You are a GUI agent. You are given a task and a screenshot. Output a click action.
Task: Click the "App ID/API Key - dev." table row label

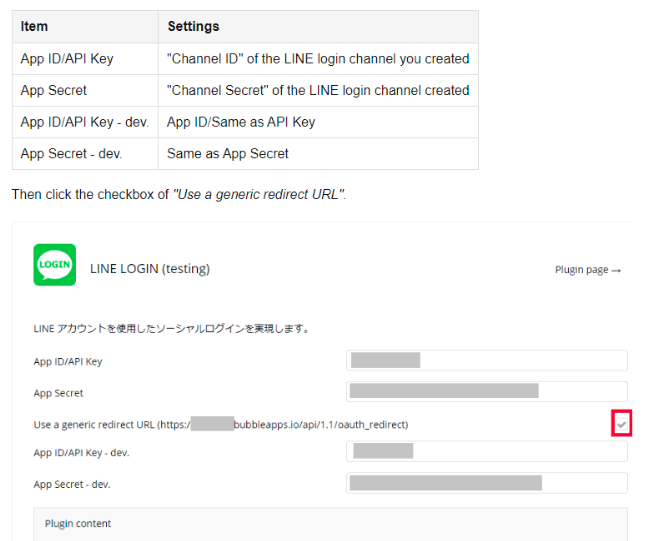(x=84, y=122)
